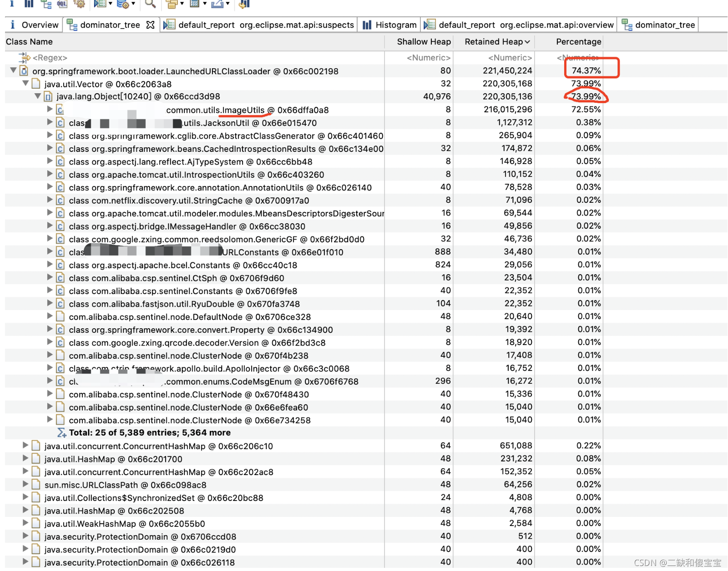Click object icon of java.util.HashMap @ 0x66c201700
Image resolution: width=728 pixels, height=571 pixels.
[x=36, y=459]
